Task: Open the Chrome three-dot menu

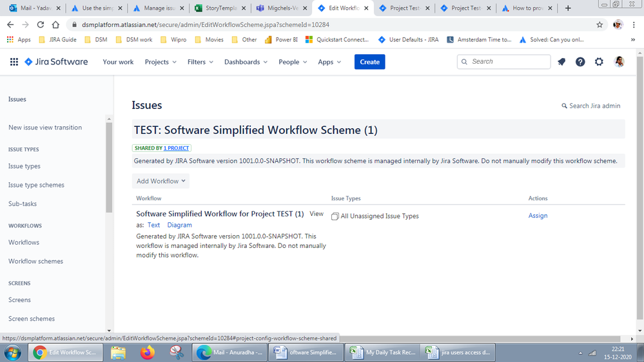Action: [634, 24]
